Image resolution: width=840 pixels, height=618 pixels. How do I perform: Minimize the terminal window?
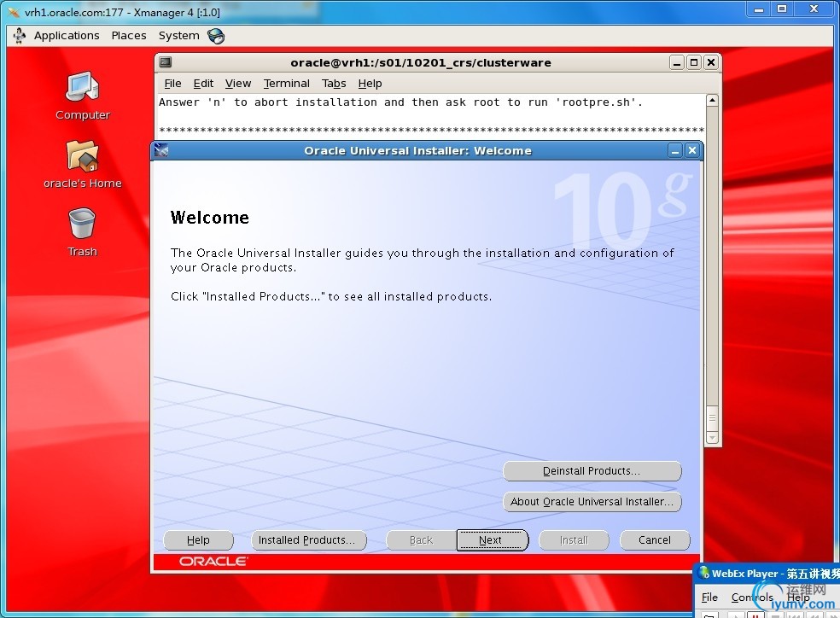[x=677, y=62]
